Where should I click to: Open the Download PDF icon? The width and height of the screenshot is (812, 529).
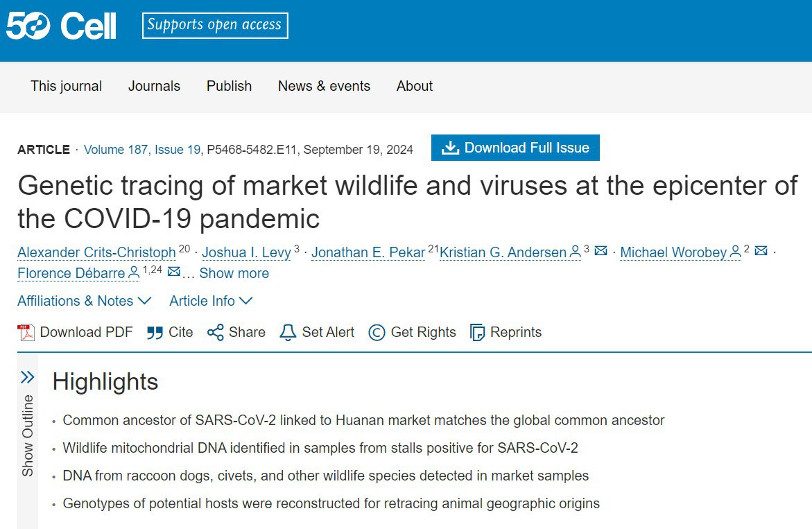pyautogui.click(x=26, y=332)
